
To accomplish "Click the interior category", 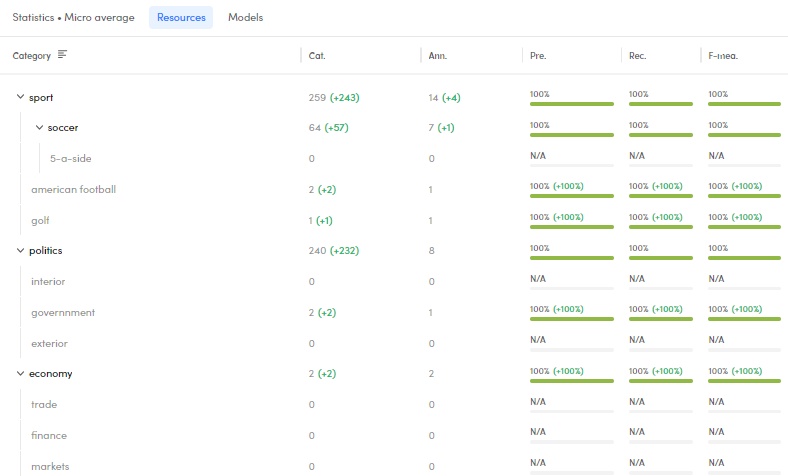I will 48,282.
